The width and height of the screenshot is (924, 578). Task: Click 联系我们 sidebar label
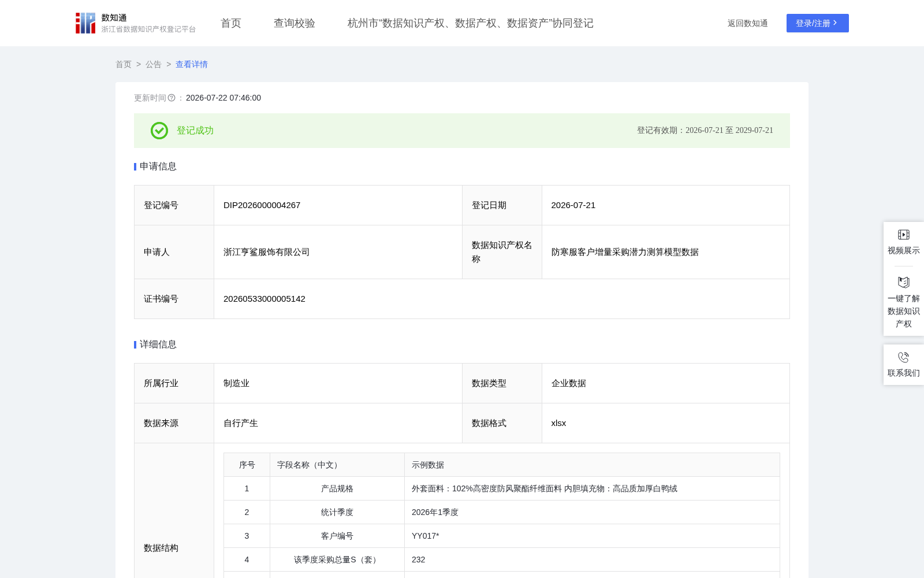904,373
